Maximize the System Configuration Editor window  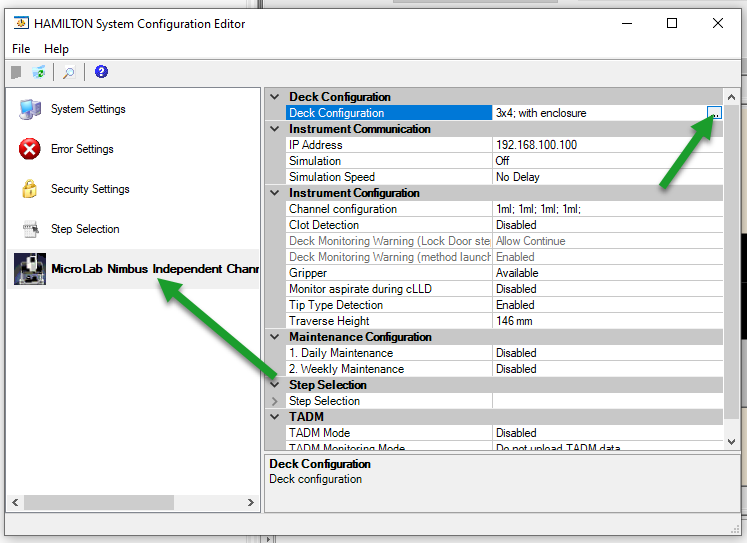(x=672, y=23)
